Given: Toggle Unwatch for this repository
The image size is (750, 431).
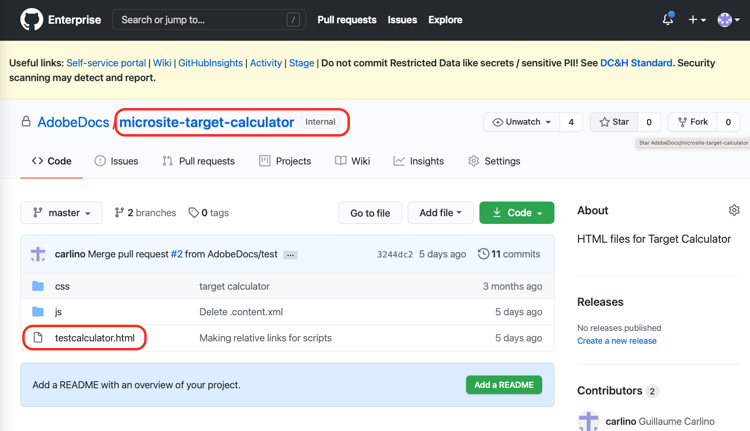Looking at the screenshot, I should 522,122.
